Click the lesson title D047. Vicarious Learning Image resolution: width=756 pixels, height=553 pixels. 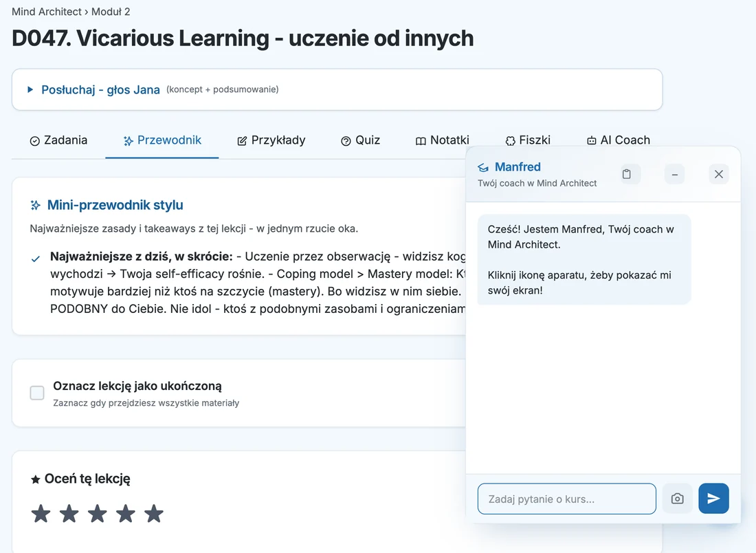pos(243,38)
